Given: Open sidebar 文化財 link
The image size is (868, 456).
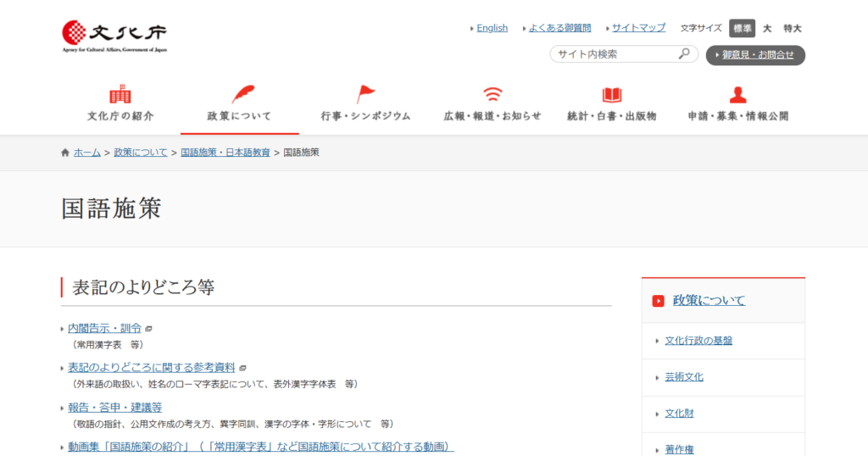Looking at the screenshot, I should (679, 414).
